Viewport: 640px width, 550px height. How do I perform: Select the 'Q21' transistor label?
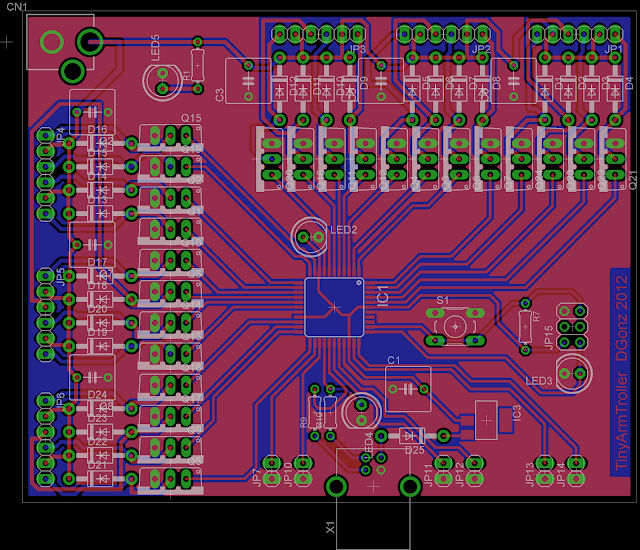click(x=632, y=180)
